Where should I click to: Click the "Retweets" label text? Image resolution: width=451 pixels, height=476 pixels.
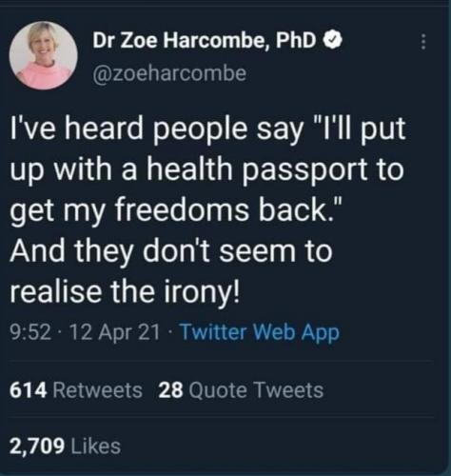(x=97, y=390)
